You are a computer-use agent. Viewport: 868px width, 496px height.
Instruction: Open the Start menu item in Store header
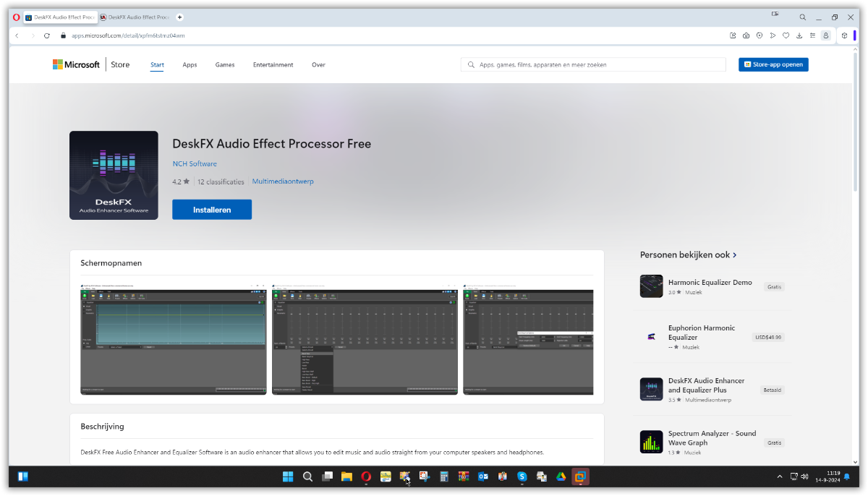pyautogui.click(x=157, y=64)
